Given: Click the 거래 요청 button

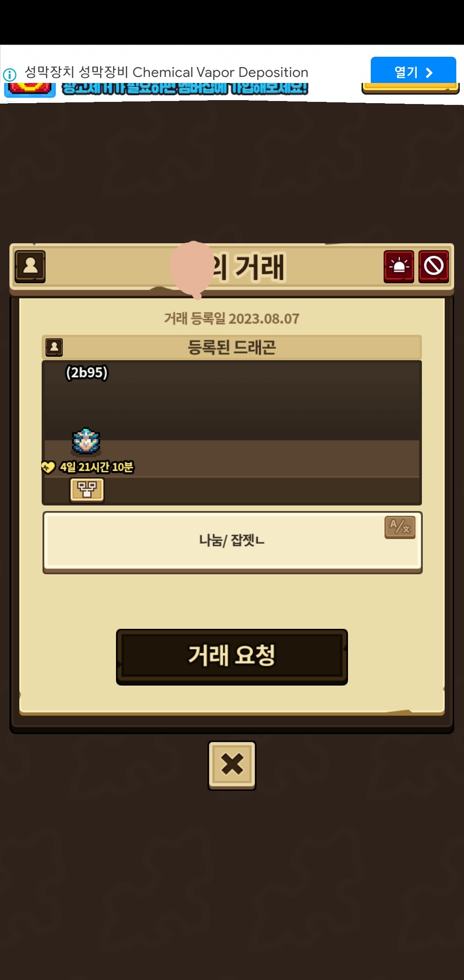Looking at the screenshot, I should (x=232, y=657).
